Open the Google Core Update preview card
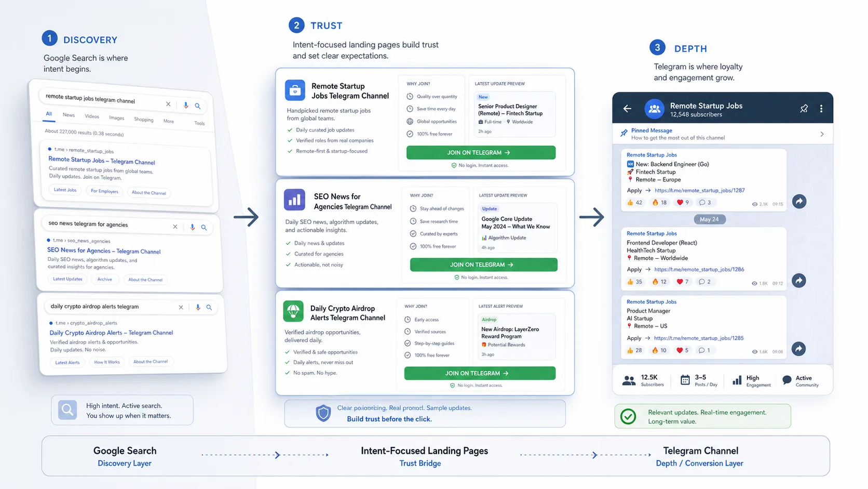The image size is (868, 489). click(517, 228)
